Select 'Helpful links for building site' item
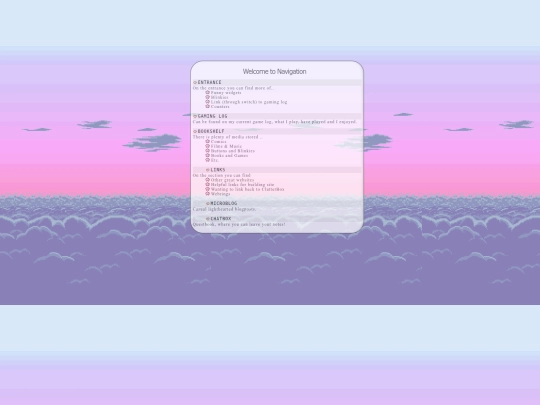Screen dimensions: 540x405 (242, 185)
